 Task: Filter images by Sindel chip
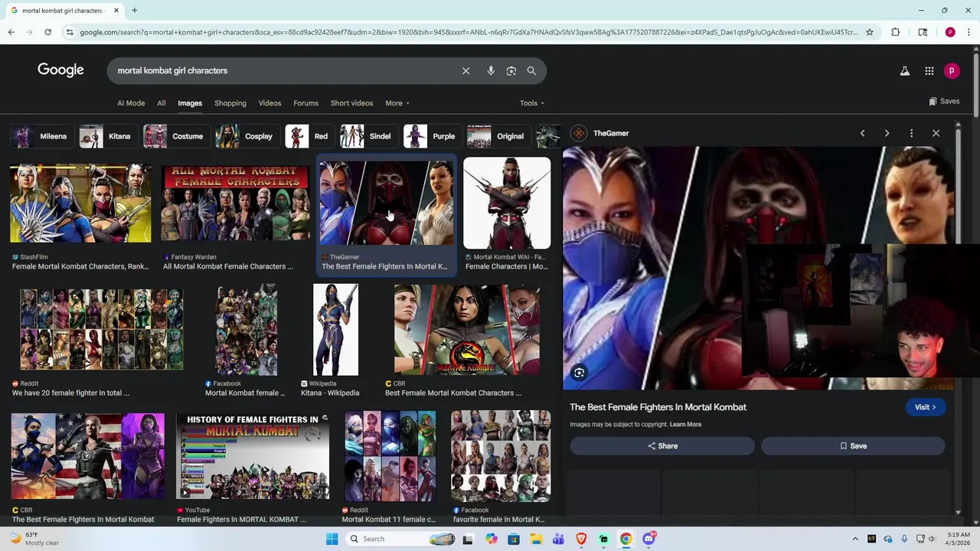pos(369,136)
